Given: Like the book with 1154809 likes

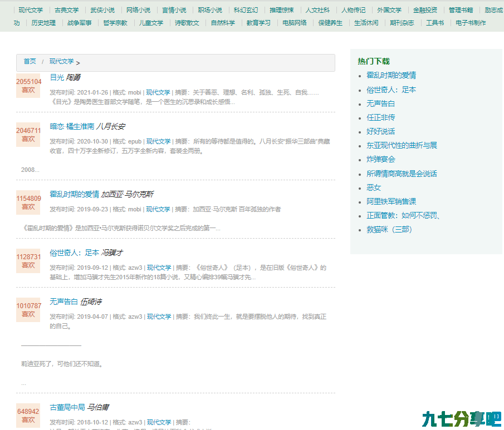Looking at the screenshot, I should (x=28, y=202).
